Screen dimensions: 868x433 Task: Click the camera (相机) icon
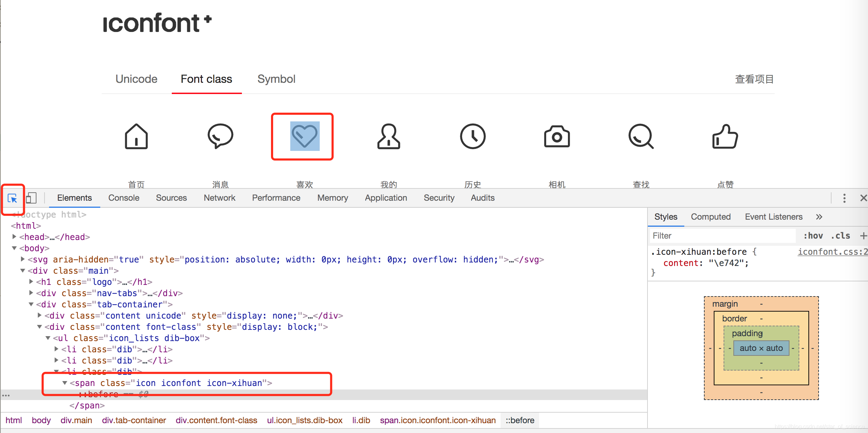557,136
